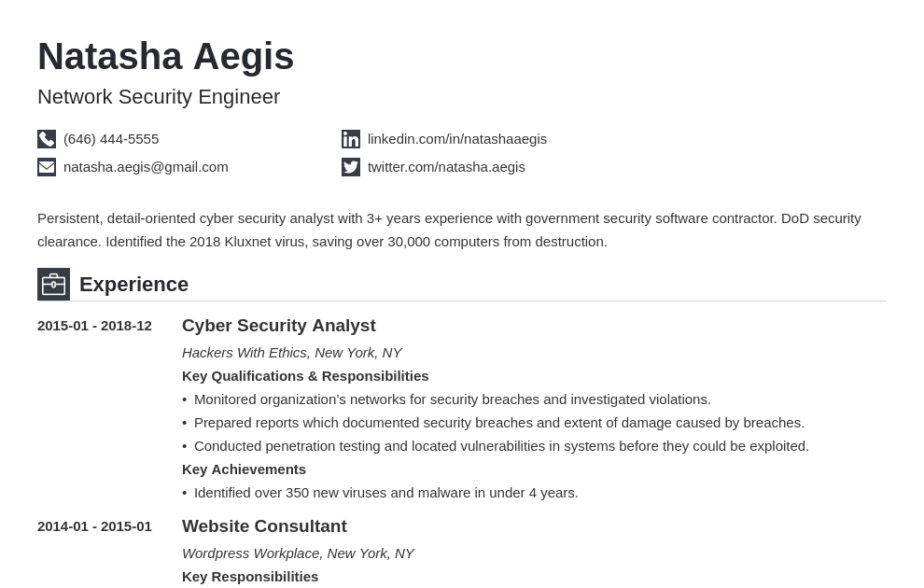Click the phone number (646) 444-5555
924x588 pixels.
(x=111, y=139)
